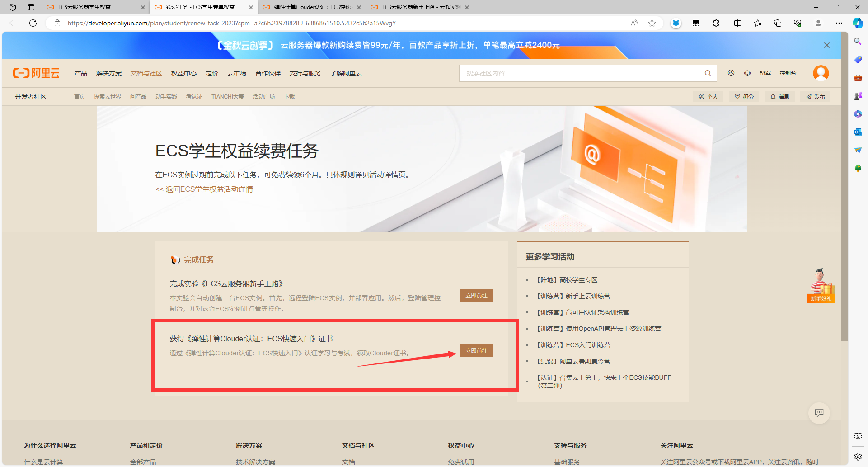Click the 积分 button
The height and width of the screenshot is (467, 868).
coord(744,97)
